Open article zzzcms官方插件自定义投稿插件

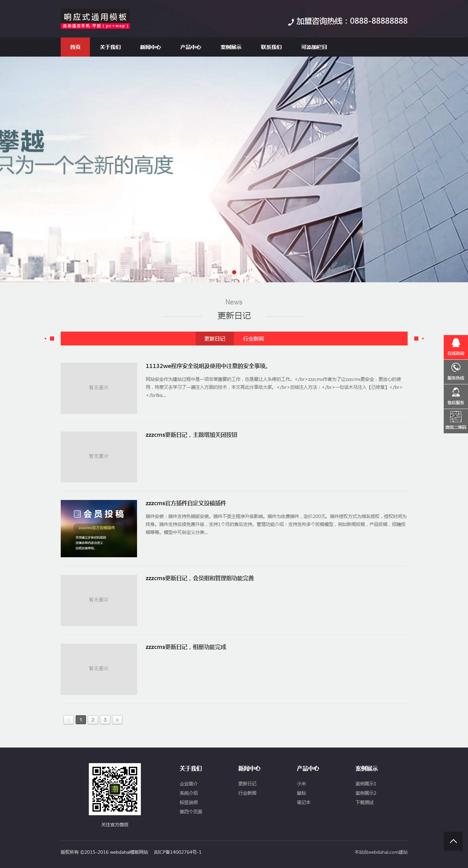[186, 503]
